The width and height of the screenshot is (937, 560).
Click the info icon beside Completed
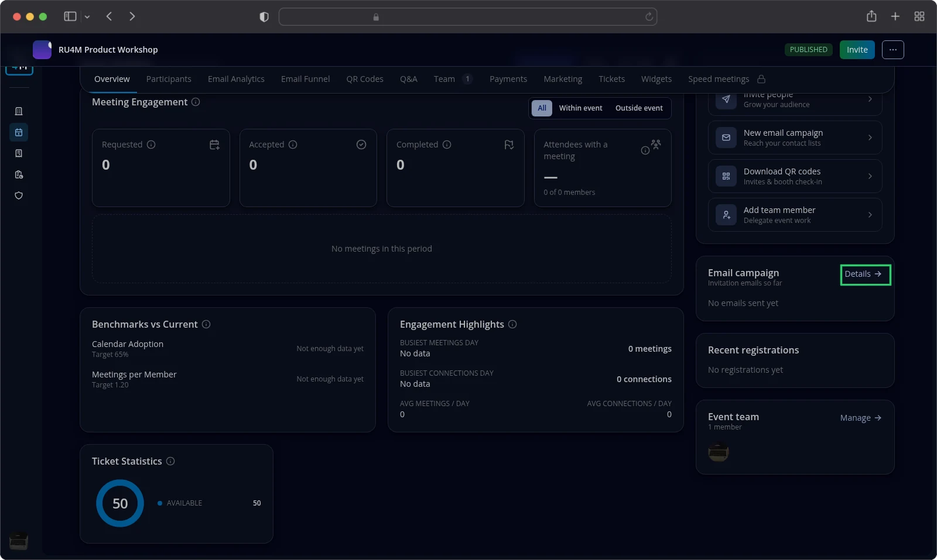(x=447, y=145)
